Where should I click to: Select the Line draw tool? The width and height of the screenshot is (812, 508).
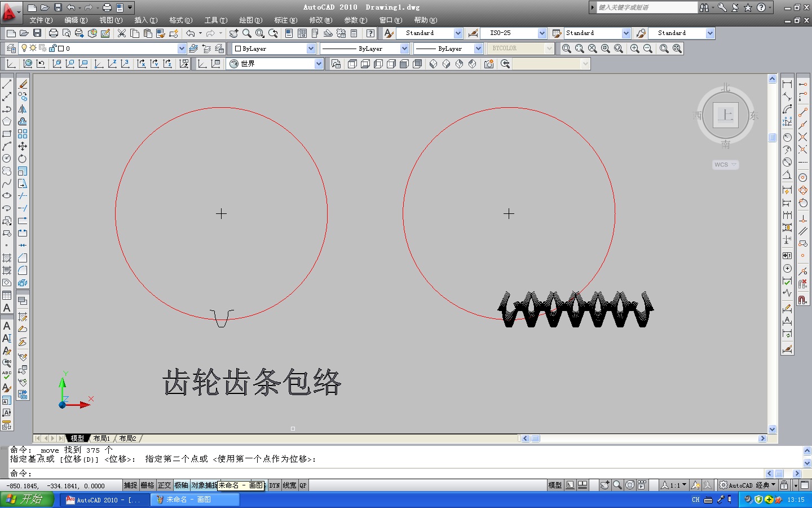pyautogui.click(x=7, y=84)
